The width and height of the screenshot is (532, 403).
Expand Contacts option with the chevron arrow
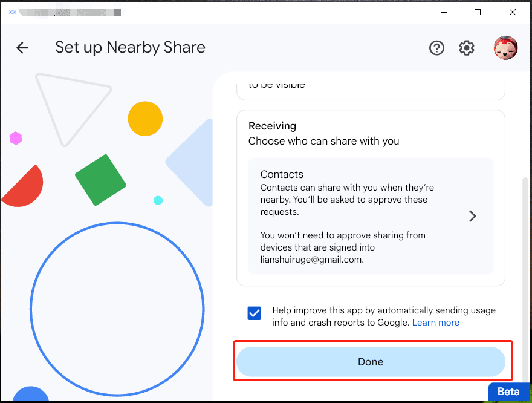coord(472,216)
